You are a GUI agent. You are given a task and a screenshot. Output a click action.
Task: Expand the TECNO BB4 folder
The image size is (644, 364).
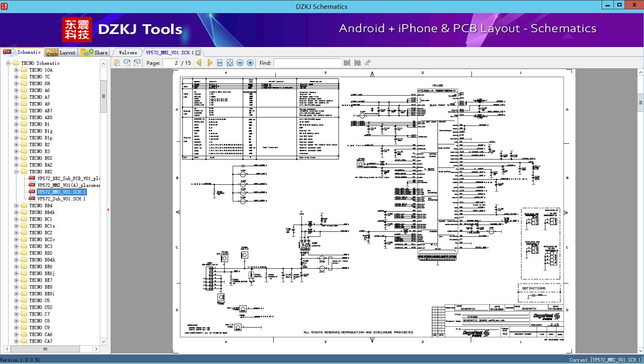coord(17,206)
